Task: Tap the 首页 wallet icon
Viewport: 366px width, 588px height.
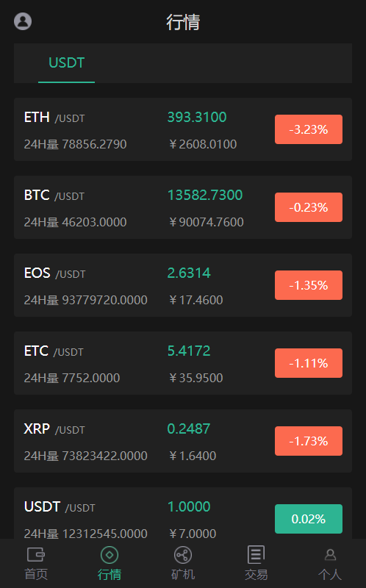Action: [x=36, y=554]
